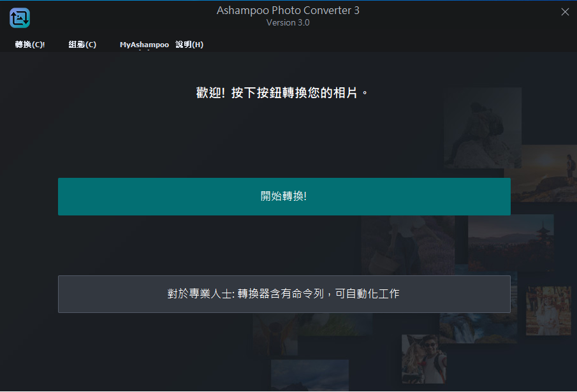
Task: Open the 組態(C) menu
Action: click(82, 45)
